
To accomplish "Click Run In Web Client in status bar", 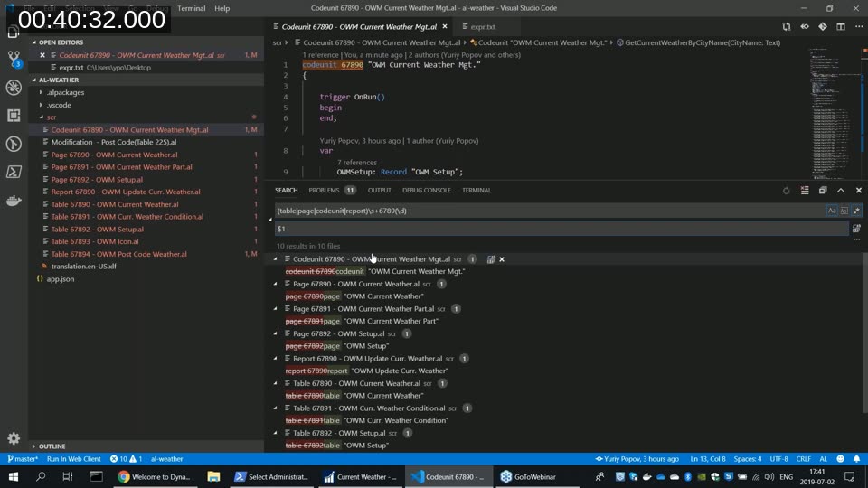I will click(73, 459).
